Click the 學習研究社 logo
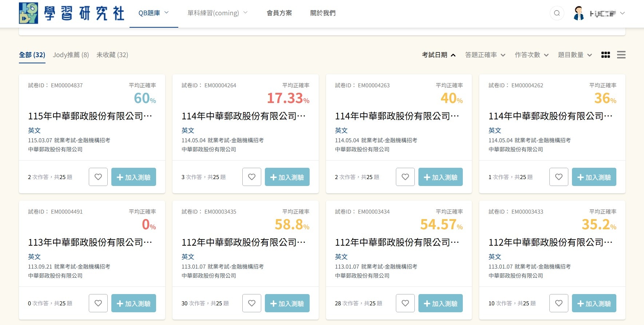Viewport: 644px width, 325px height. (72, 13)
